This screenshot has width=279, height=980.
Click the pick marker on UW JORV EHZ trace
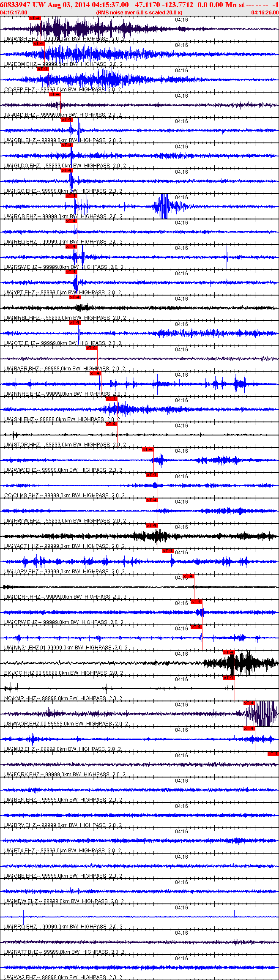[x=168, y=551]
